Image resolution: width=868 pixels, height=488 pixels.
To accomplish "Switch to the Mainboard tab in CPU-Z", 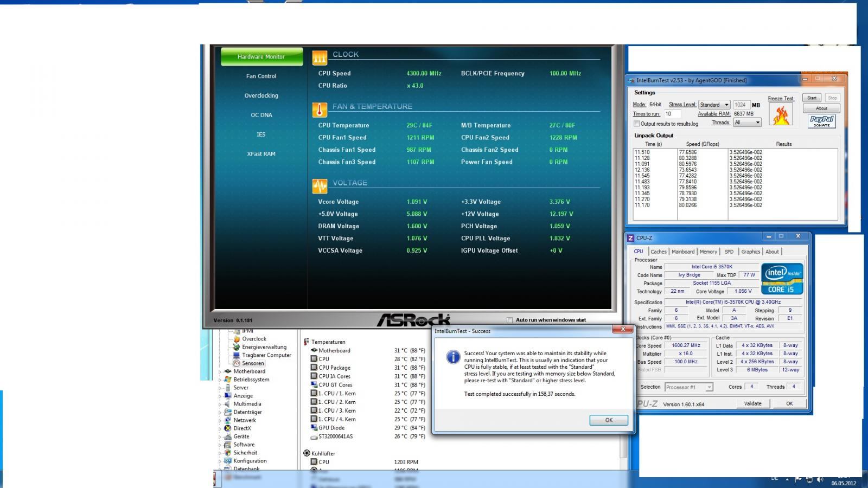I will pyautogui.click(x=683, y=252).
